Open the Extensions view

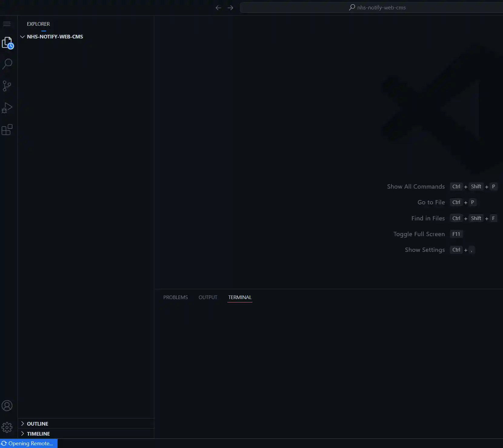tap(7, 130)
